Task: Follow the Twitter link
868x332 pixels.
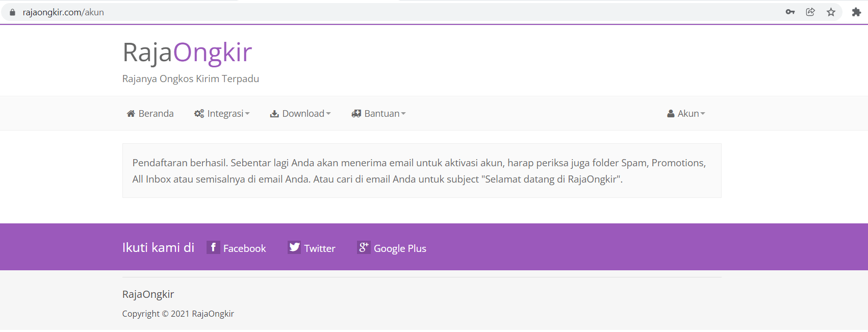Action: pyautogui.click(x=312, y=248)
